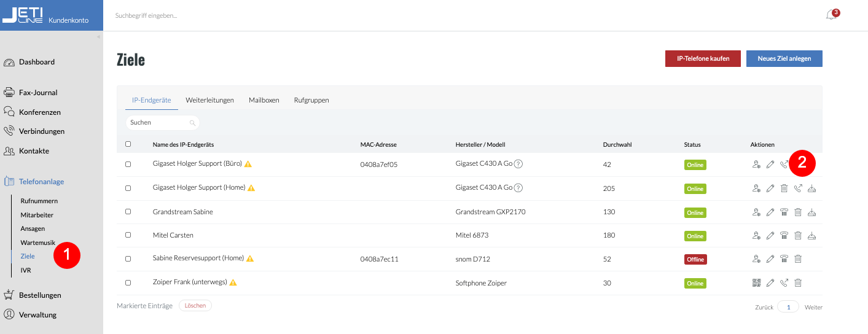This screenshot has height=334, width=868.
Task: Check the box for Grandstream Sabine row
Action: pos(128,212)
